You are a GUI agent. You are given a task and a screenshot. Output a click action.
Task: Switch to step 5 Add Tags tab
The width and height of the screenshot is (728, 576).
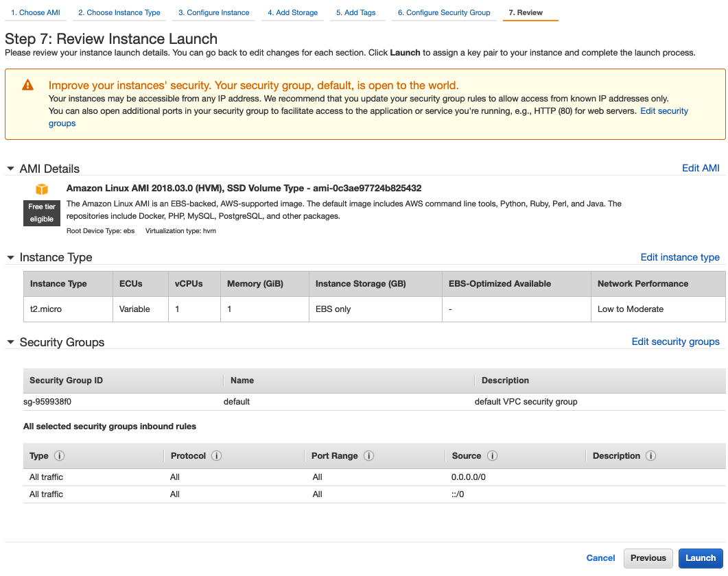(x=356, y=12)
